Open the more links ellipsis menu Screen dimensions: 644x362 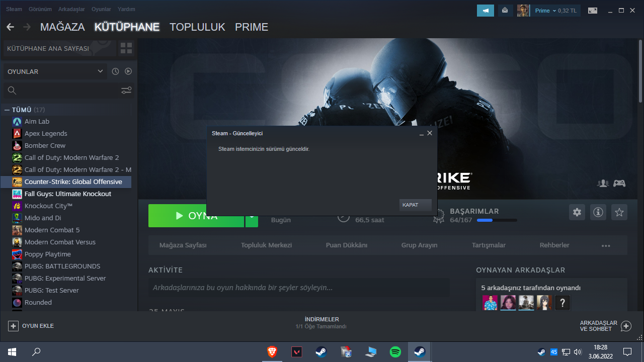coord(606,245)
